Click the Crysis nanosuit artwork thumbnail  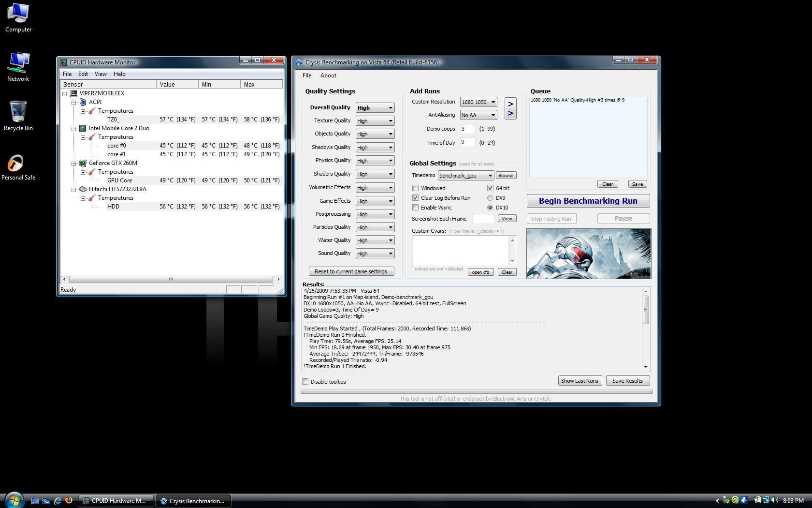[x=589, y=254]
